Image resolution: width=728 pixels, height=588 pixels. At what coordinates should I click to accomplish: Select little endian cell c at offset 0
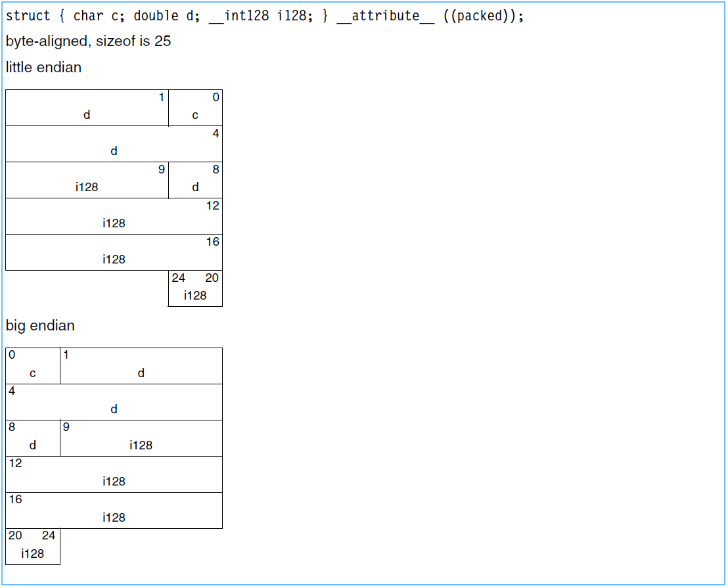click(195, 108)
